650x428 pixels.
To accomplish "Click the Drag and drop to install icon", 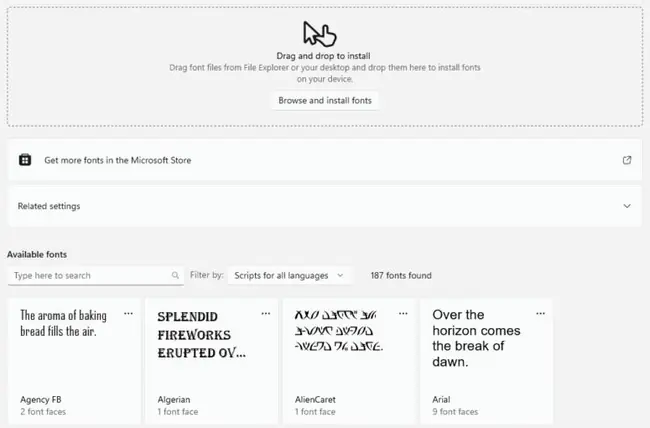I will 320,34.
